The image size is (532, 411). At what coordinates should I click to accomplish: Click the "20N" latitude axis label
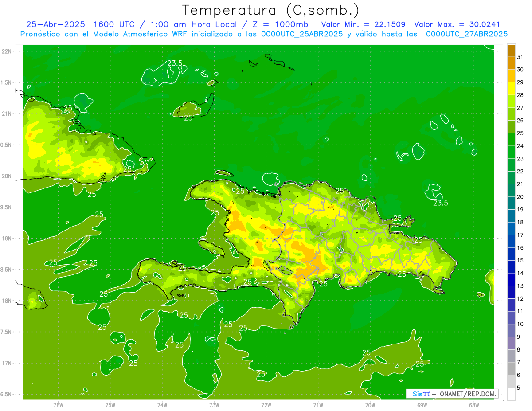[x=8, y=176]
